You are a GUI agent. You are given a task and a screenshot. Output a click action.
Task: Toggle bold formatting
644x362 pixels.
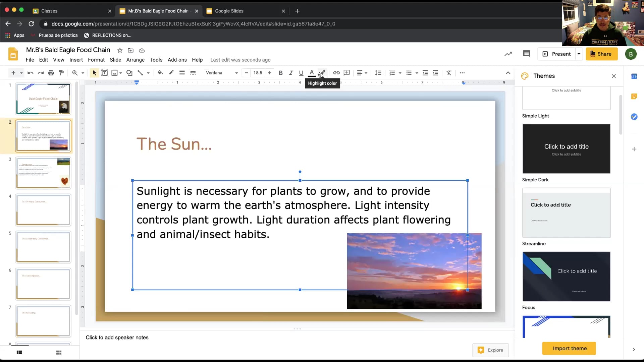[x=281, y=73]
